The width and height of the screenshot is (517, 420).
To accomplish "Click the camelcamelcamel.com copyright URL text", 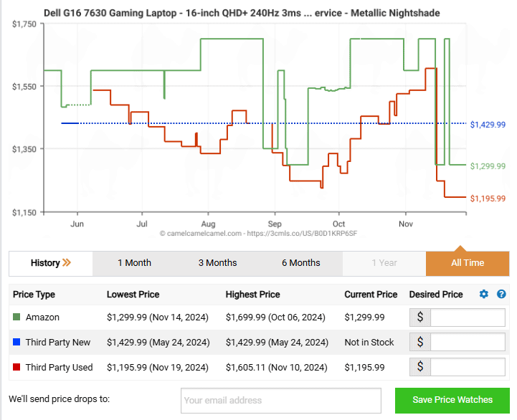I will (258, 234).
